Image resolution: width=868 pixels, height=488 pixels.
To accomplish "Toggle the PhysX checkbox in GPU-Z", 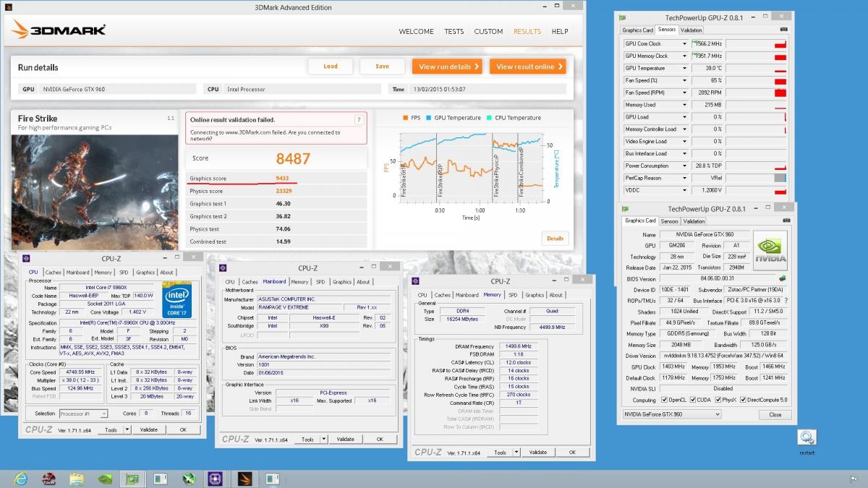I will click(x=719, y=400).
